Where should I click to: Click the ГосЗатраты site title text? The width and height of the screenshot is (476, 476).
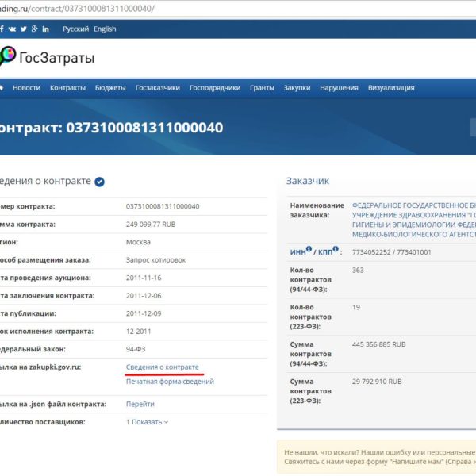(x=57, y=58)
